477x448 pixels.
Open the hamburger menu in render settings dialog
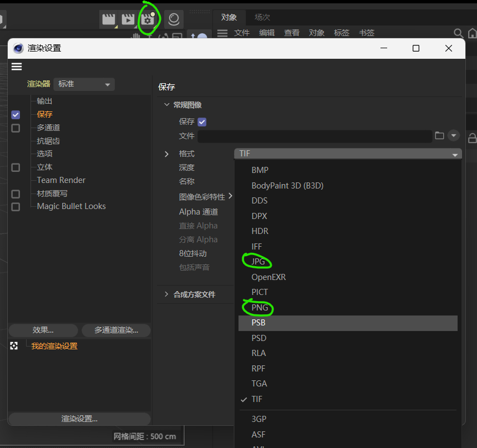pyautogui.click(x=17, y=67)
